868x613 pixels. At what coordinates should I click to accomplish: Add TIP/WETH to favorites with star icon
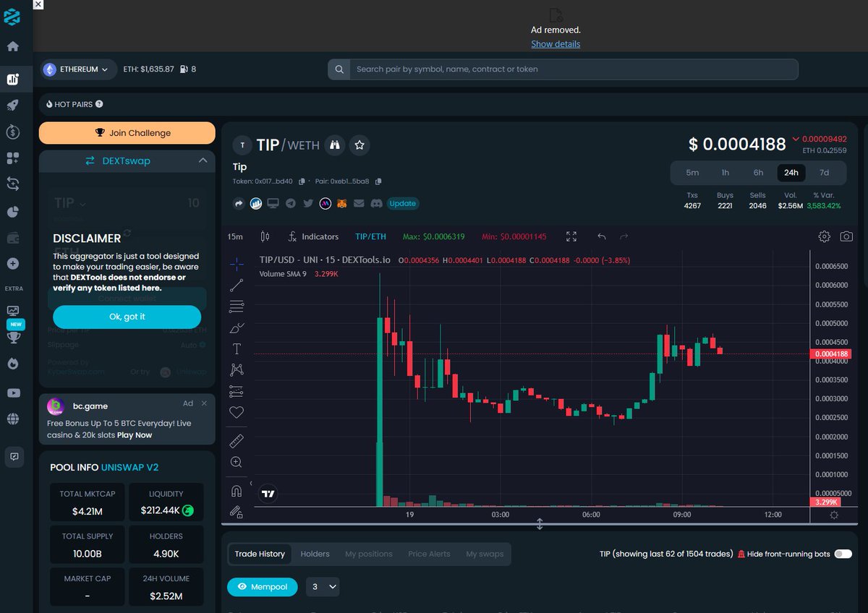pyautogui.click(x=359, y=145)
